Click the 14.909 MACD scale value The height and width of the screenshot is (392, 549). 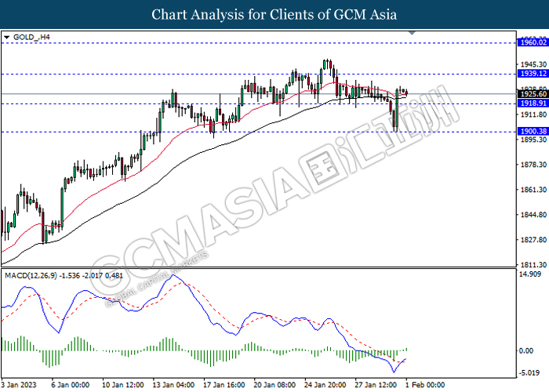pos(529,274)
